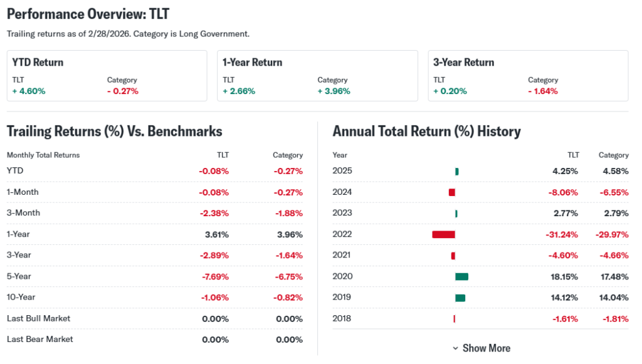The image size is (642, 364).
Task: Click the large 2022 red loss bar
Action: pos(443,234)
